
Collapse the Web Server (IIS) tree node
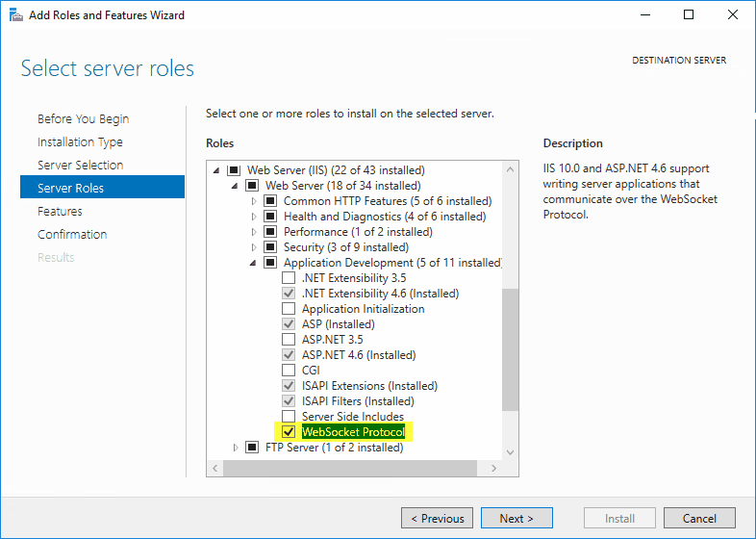[x=216, y=170]
